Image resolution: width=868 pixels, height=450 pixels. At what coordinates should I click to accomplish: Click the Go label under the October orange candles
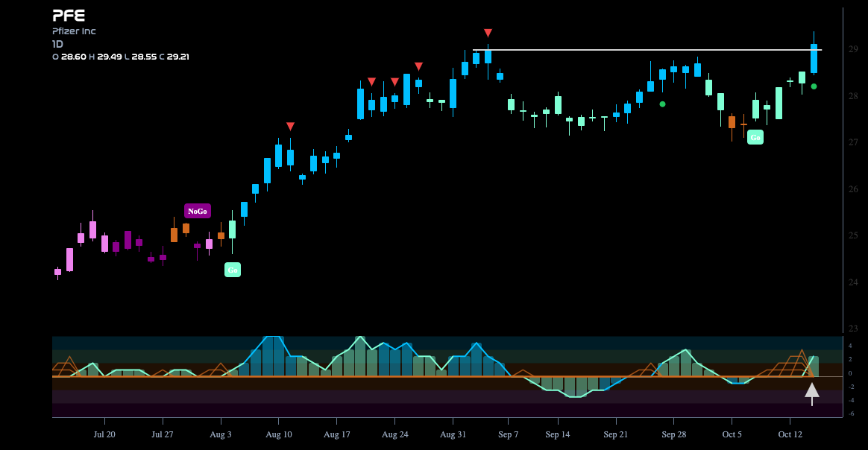(x=755, y=137)
